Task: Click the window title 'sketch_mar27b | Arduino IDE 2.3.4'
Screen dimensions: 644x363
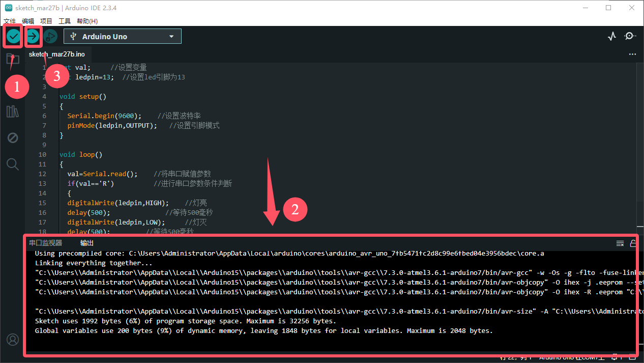Action: point(67,8)
